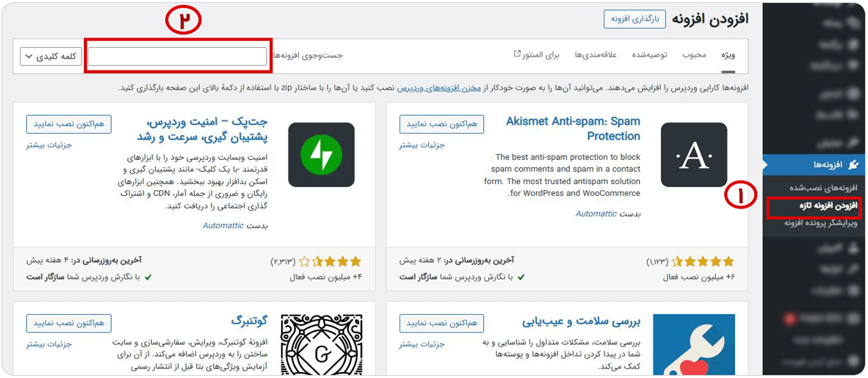Viewport: 868px width, 378px height.
Task: Install Jetpack with its هم‌اکنون نصب نمایید button
Action: 68,124
